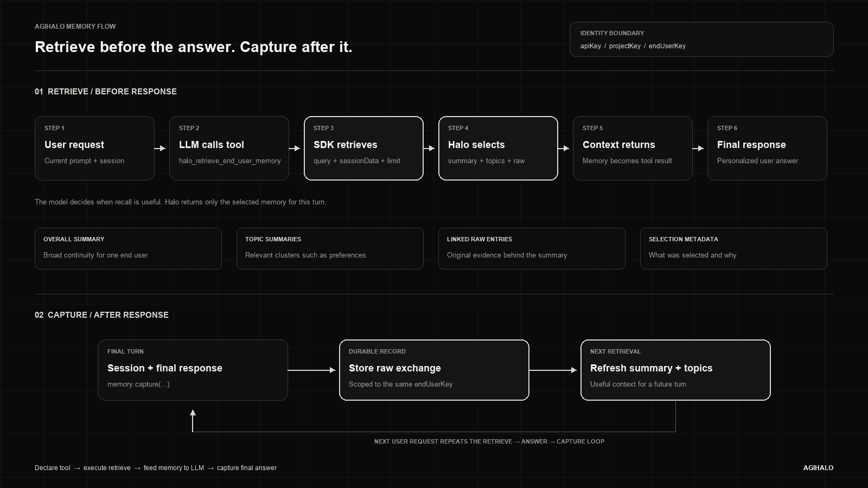
Task: Click 'Relevant clusters such as preferences'
Action: pyautogui.click(x=305, y=255)
